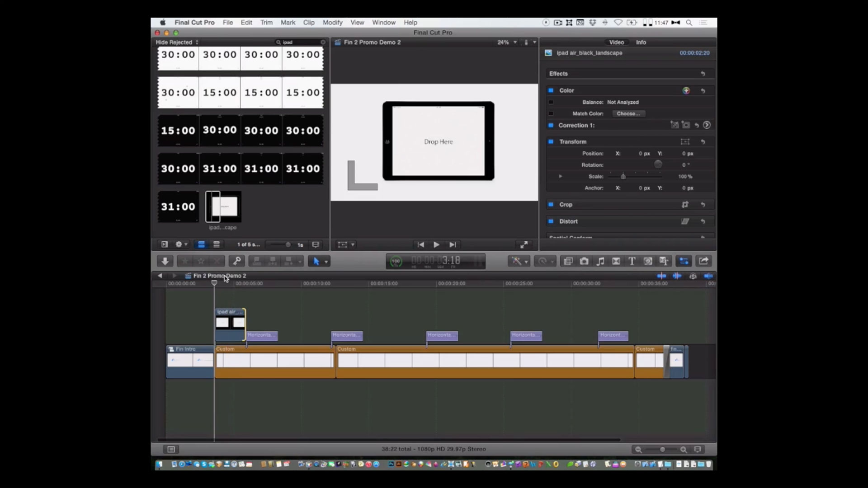Adjust the timeline zoom slider
Image resolution: width=868 pixels, height=488 pixels.
662,450
